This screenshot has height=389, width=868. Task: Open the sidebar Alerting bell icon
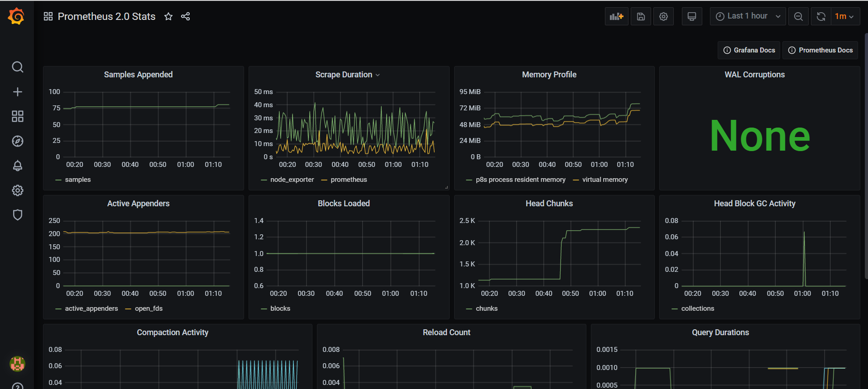click(x=17, y=166)
